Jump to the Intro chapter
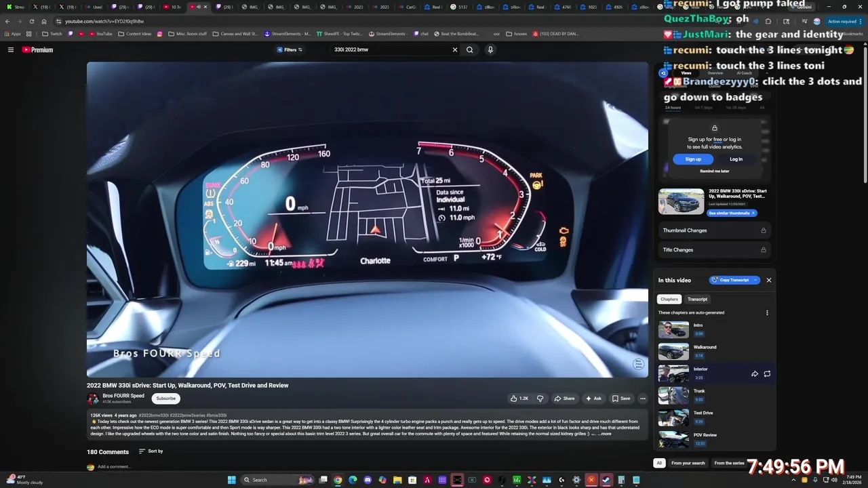The width and height of the screenshot is (868, 488). pyautogui.click(x=714, y=329)
